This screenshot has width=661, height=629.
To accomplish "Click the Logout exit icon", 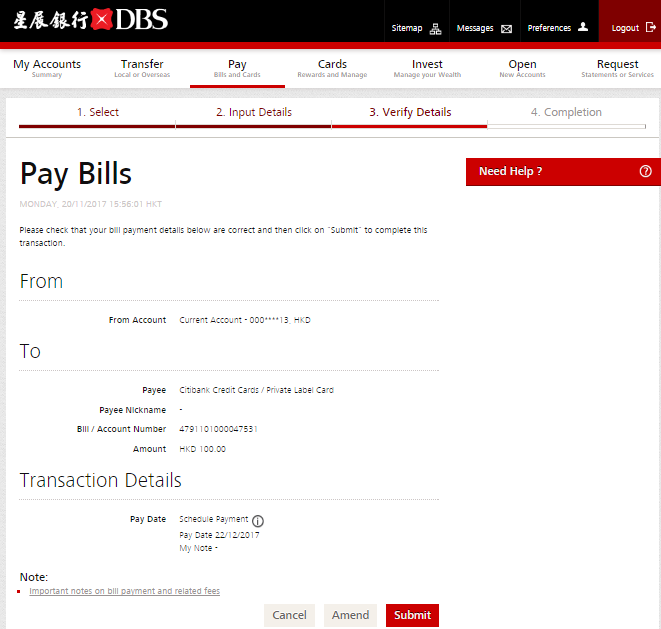I will (x=650, y=28).
